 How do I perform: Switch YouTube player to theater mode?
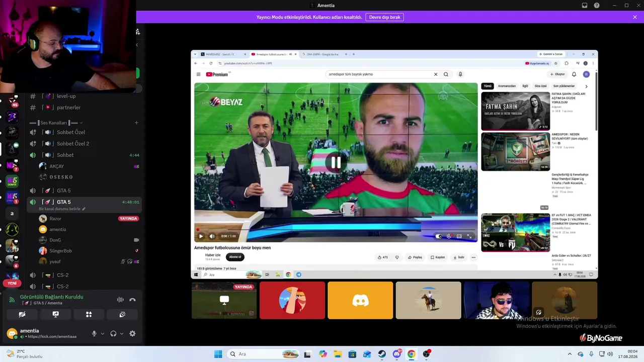pos(459,236)
